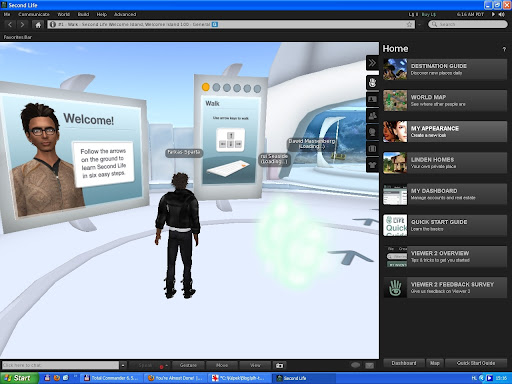Switch to Second Life taskbar button
The image size is (512, 384).
click(303, 378)
